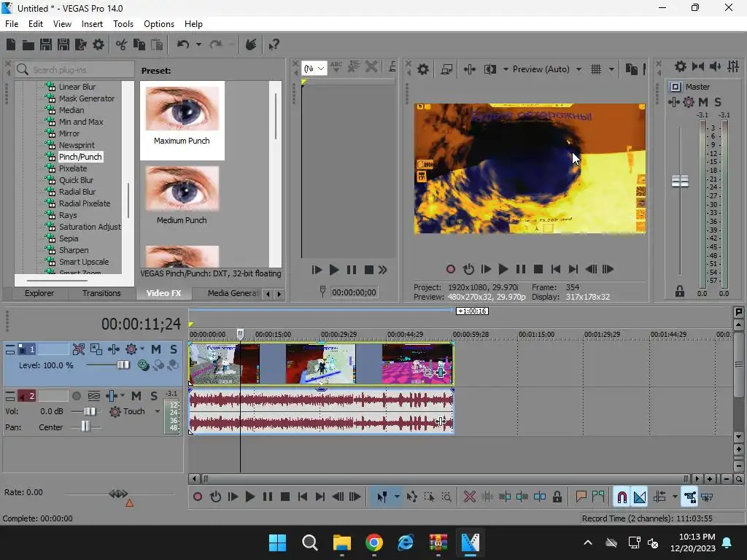The width and height of the screenshot is (747, 560).
Task: Open the Options menu
Action: coord(158,24)
